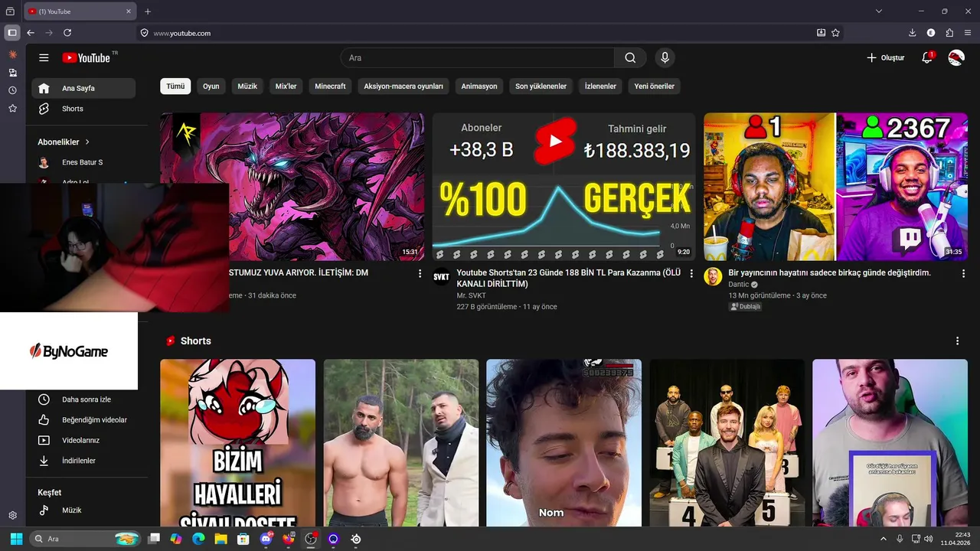Select the Aksiyon-macera oyunları chip

click(403, 86)
